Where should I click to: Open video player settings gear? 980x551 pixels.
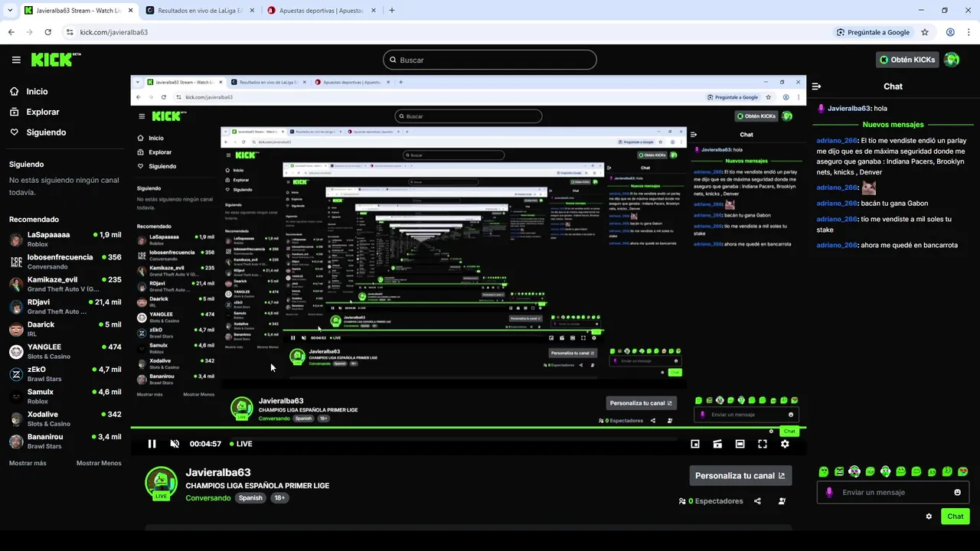click(785, 444)
